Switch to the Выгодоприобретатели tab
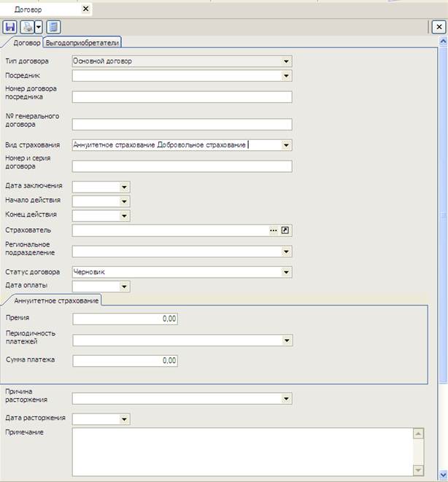 coord(82,42)
